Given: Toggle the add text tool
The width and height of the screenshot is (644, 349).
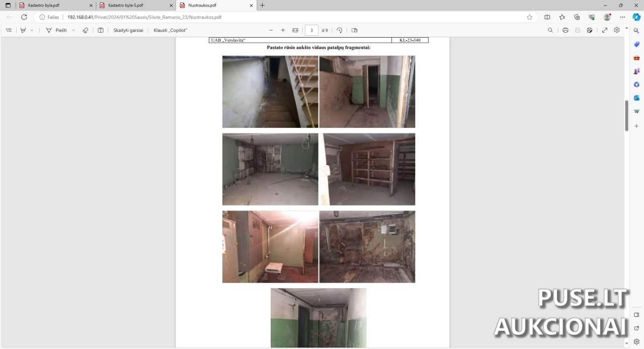Looking at the screenshot, I should (x=101, y=30).
